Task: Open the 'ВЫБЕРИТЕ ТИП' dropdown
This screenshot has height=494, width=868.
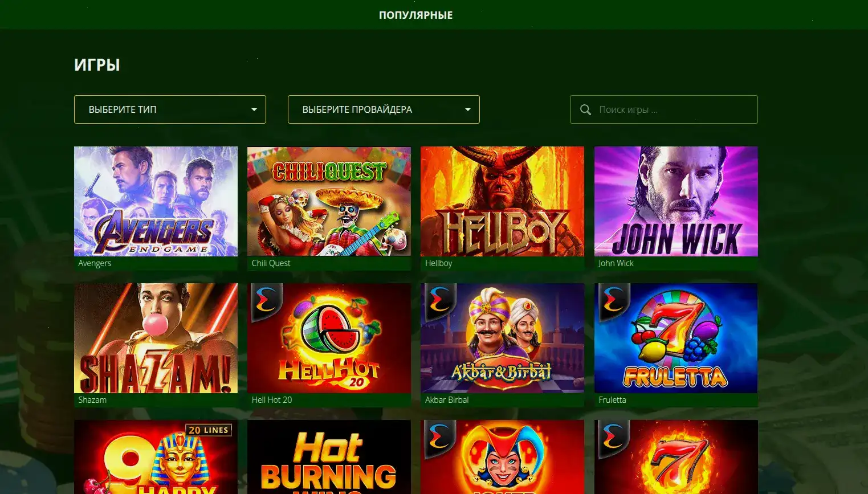Action: 169,109
